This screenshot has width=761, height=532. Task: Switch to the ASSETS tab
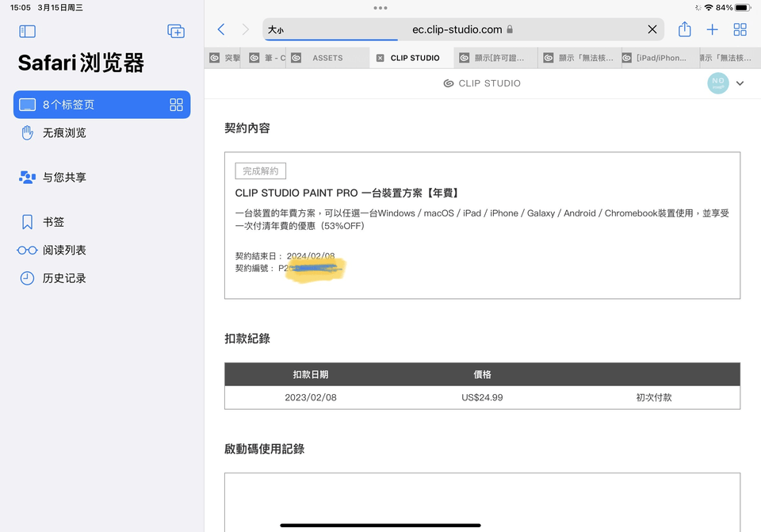click(x=327, y=58)
